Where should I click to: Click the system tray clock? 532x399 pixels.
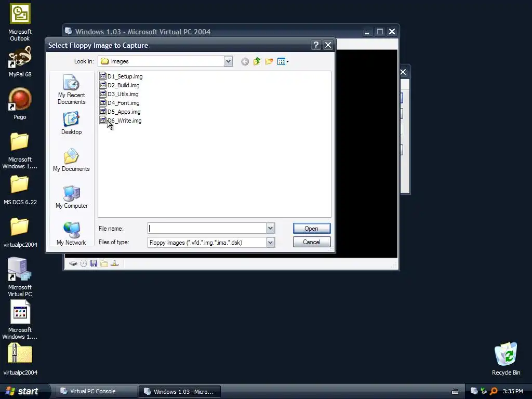coord(513,391)
